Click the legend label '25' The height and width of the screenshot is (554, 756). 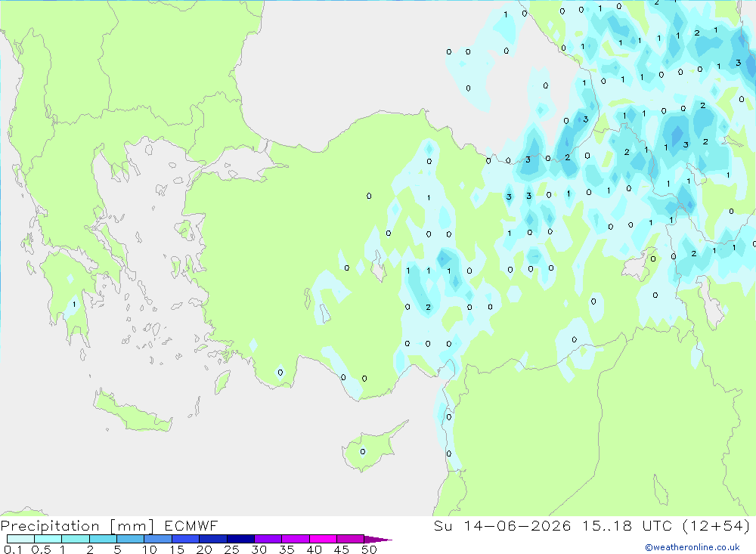(231, 549)
